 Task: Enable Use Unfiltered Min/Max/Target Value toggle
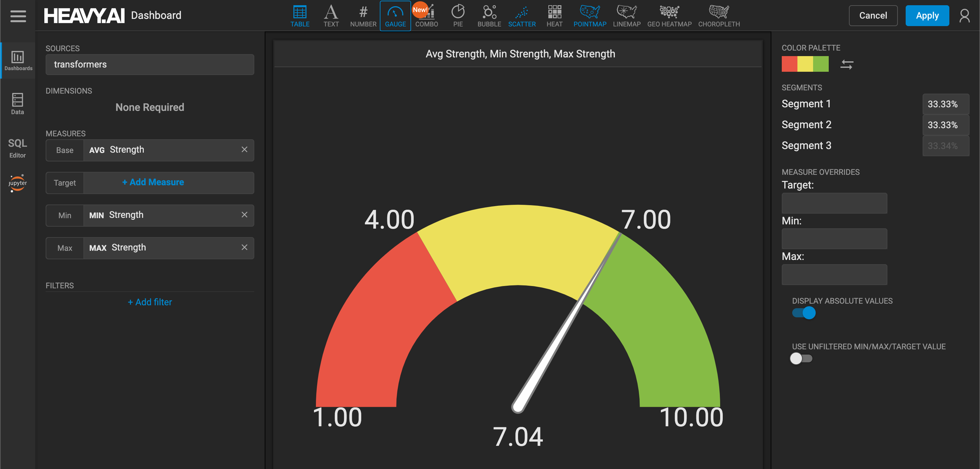pyautogui.click(x=801, y=358)
